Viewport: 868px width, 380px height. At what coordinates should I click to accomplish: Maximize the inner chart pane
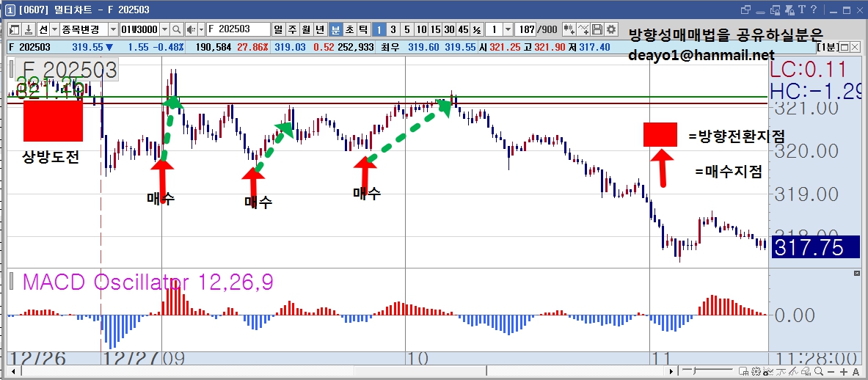click(x=844, y=47)
